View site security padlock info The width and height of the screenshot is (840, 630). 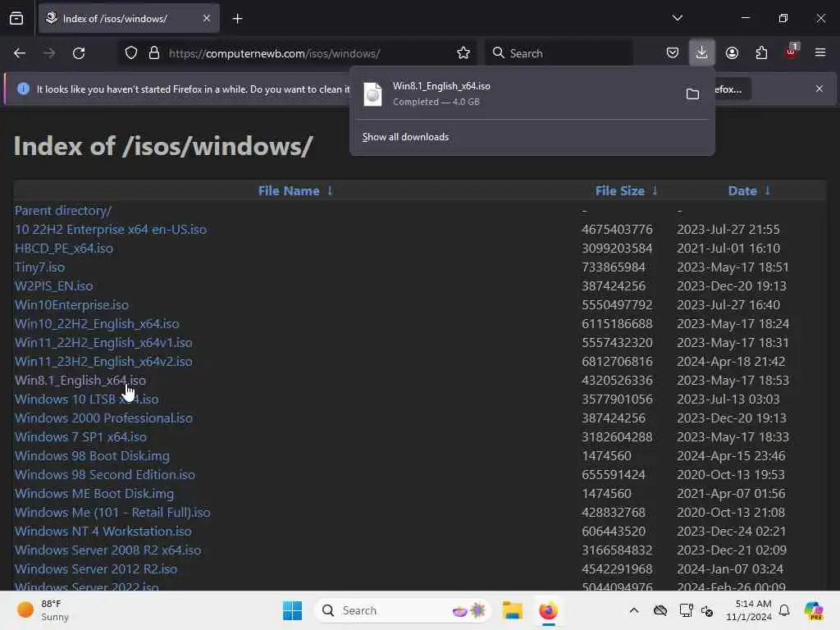(154, 53)
